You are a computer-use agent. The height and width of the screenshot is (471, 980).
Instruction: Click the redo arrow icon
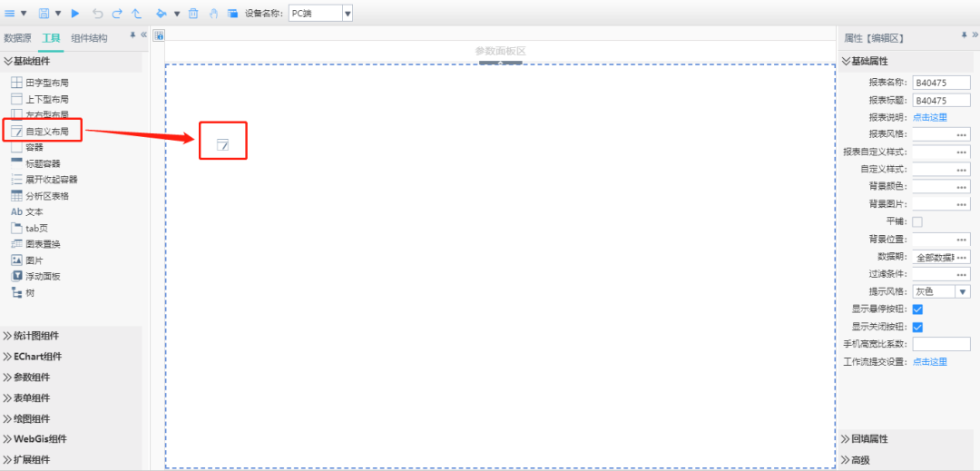[116, 13]
